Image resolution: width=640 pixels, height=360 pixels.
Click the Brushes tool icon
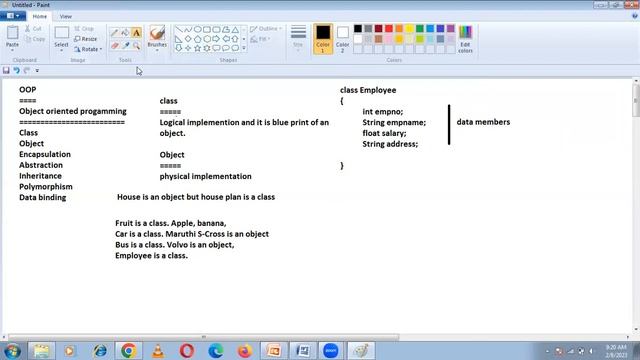157,33
